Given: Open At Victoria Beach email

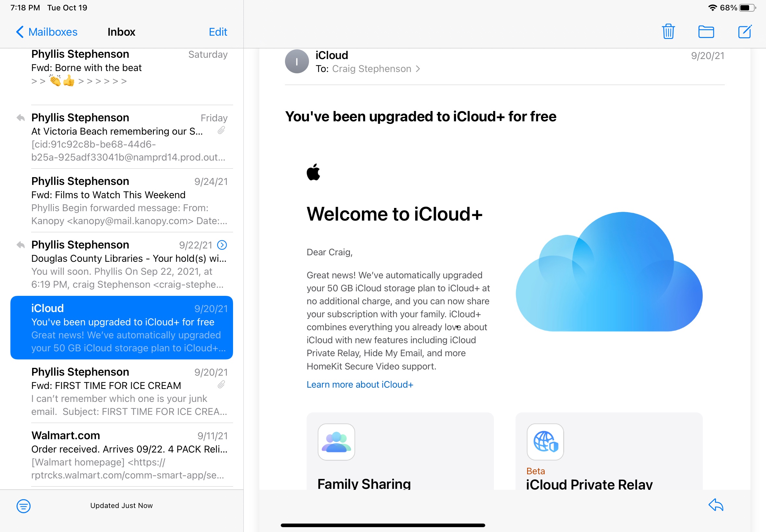Looking at the screenshot, I should coord(122,137).
